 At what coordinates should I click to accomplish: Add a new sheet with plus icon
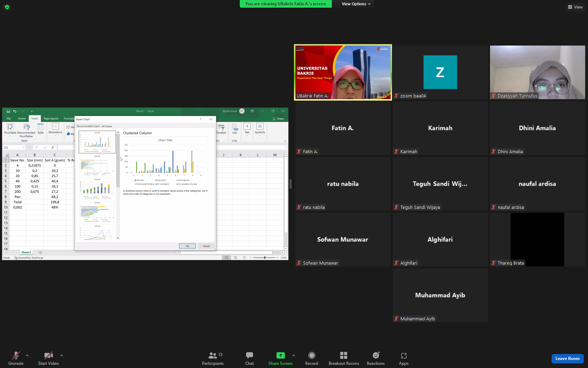[x=40, y=252]
